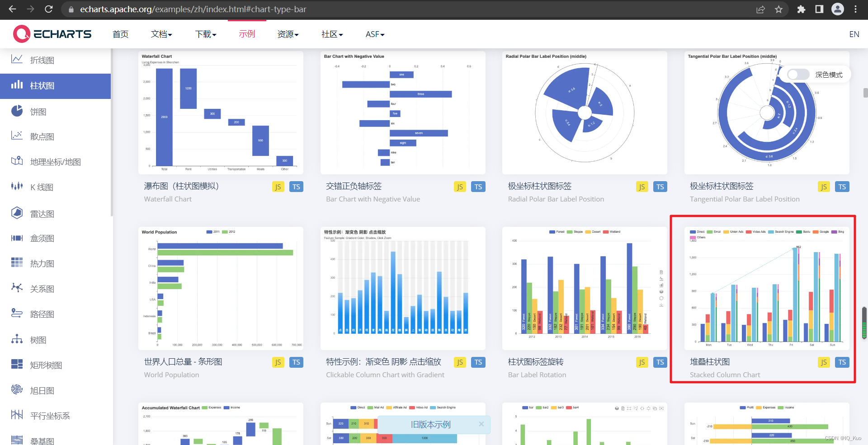The image size is (868, 445).
Task: Expand the 资源 dropdown menu
Action: click(x=288, y=34)
